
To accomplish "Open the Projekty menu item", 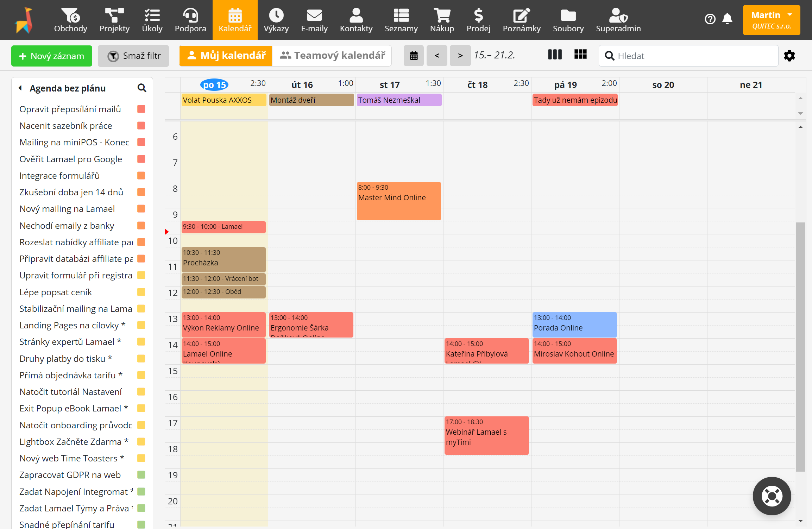I will [114, 20].
